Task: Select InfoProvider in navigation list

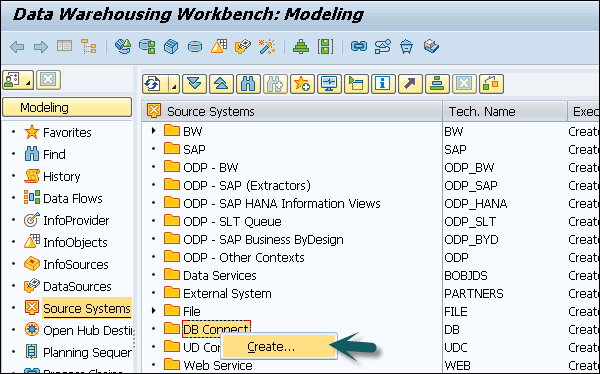Action: [76, 220]
